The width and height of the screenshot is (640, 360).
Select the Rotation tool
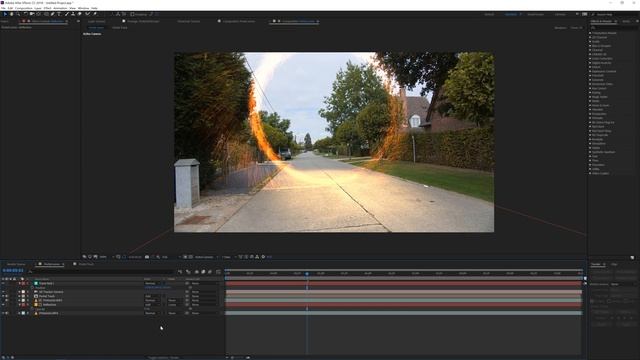pos(25,14)
